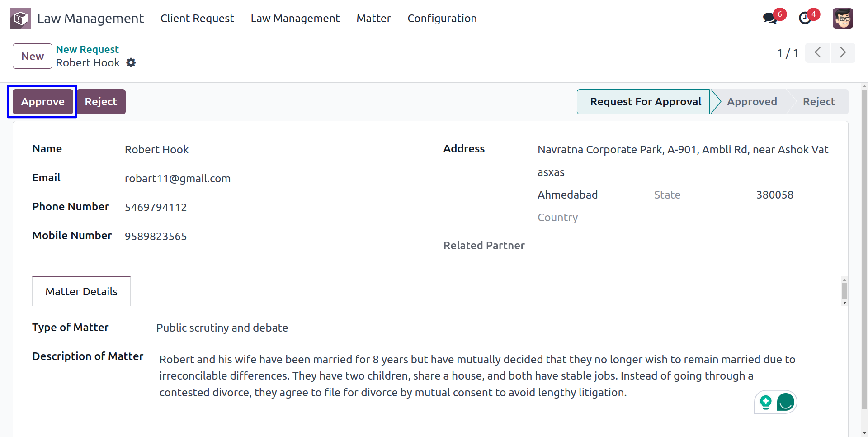Open the messages chat icon
The height and width of the screenshot is (437, 868).
click(x=770, y=18)
